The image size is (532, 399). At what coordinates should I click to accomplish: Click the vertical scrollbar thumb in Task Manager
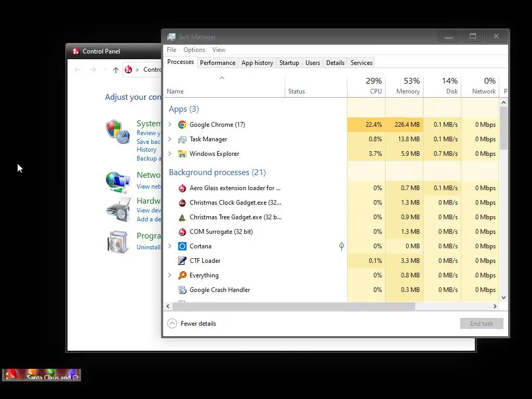click(x=504, y=128)
